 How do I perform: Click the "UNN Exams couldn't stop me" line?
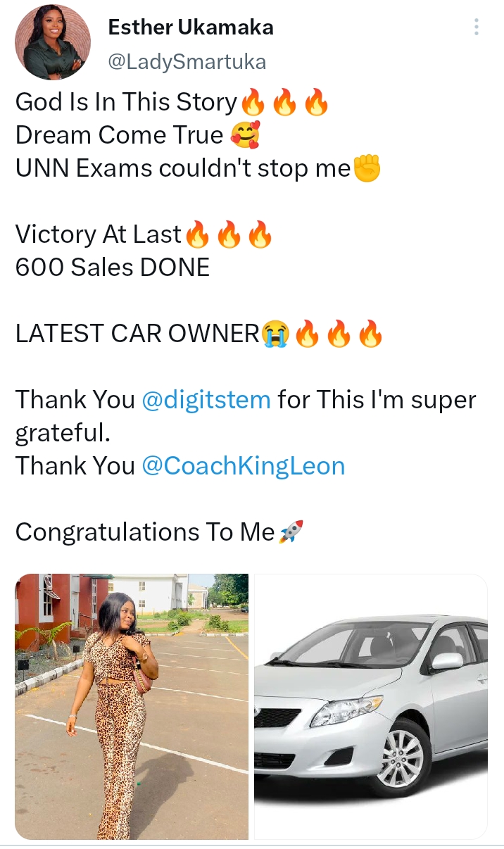[182, 169]
